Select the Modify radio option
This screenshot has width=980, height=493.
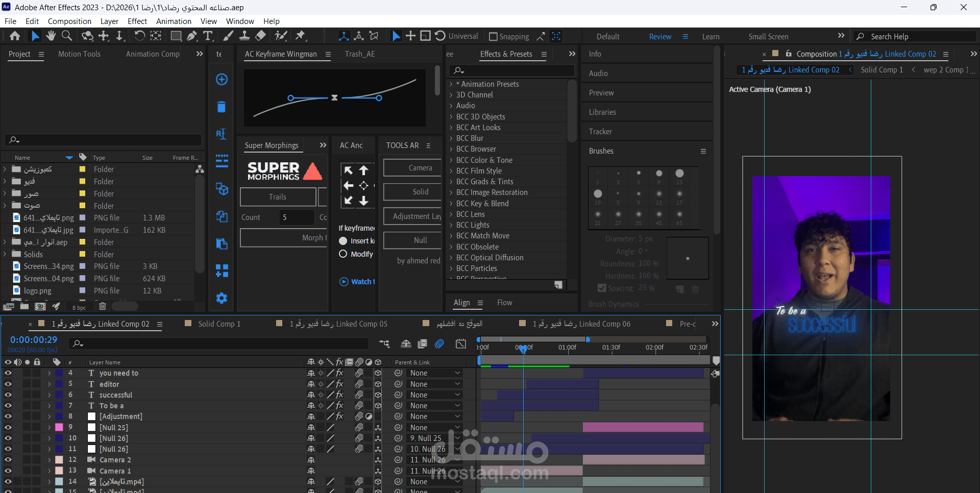tap(343, 254)
